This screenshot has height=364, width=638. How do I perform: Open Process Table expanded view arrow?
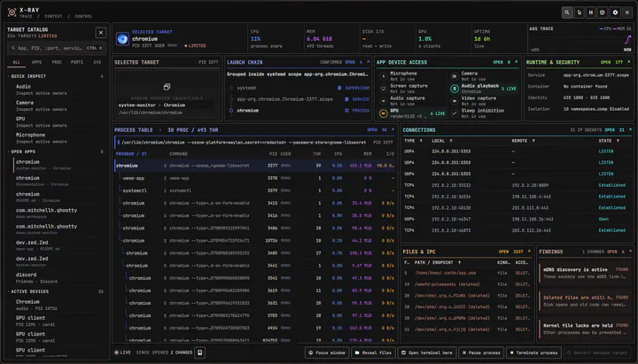[x=393, y=129]
